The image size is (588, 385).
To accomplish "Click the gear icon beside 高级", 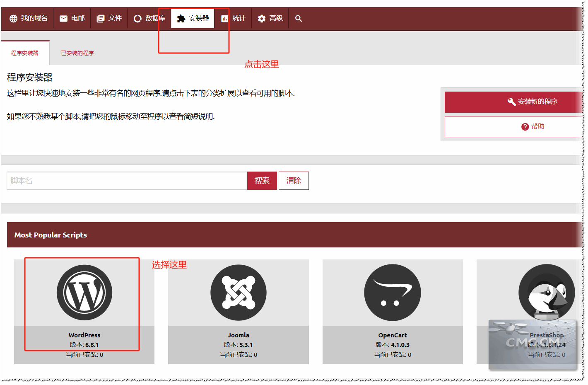I will 261,19.
